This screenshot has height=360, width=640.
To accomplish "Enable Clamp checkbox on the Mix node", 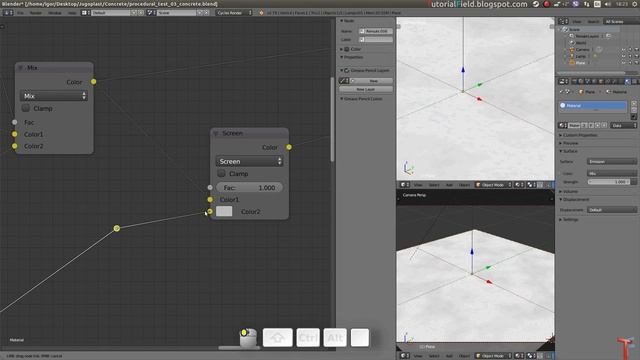I will (26, 108).
